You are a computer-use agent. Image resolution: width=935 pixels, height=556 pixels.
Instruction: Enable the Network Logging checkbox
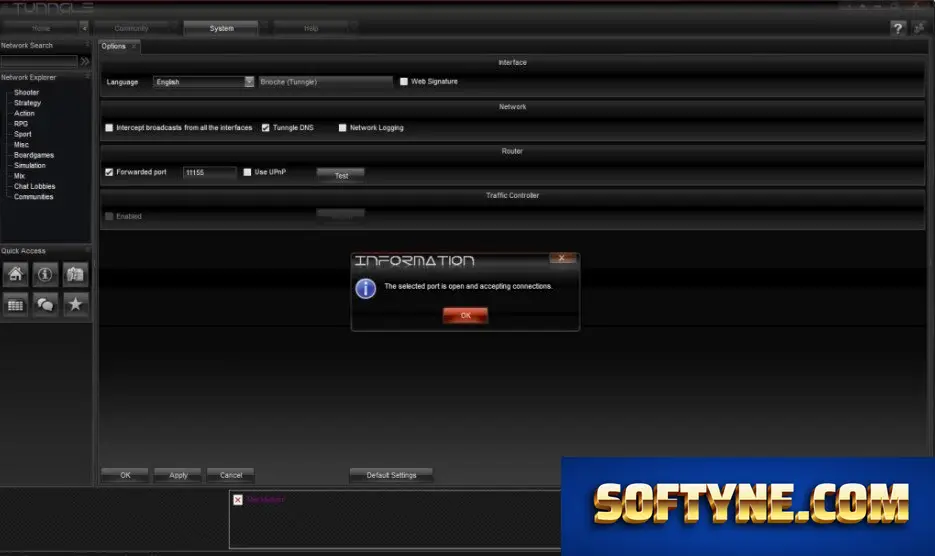click(342, 128)
